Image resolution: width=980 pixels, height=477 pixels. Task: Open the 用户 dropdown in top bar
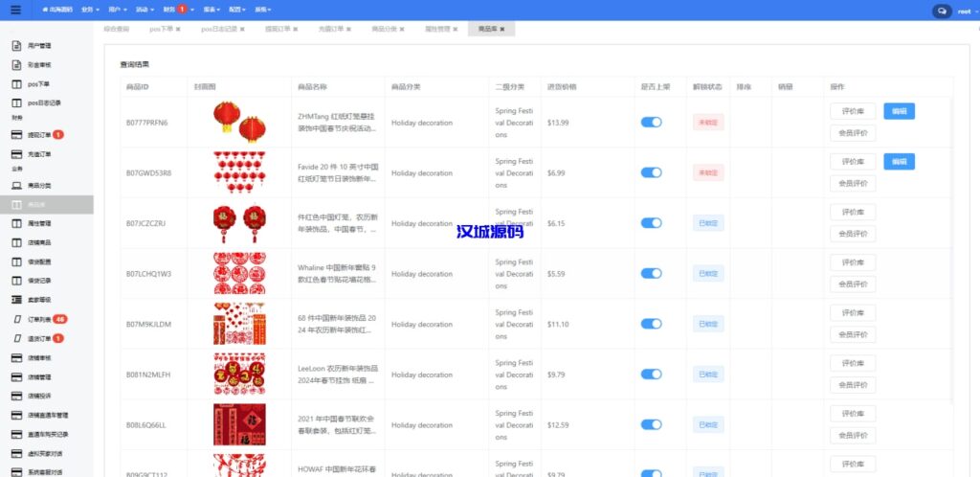pyautogui.click(x=118, y=10)
